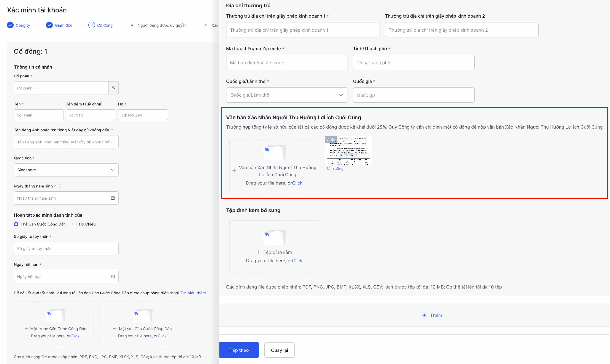
Task: Select Thẻ Căn Cước Công Dân radio option
Action: point(16,224)
